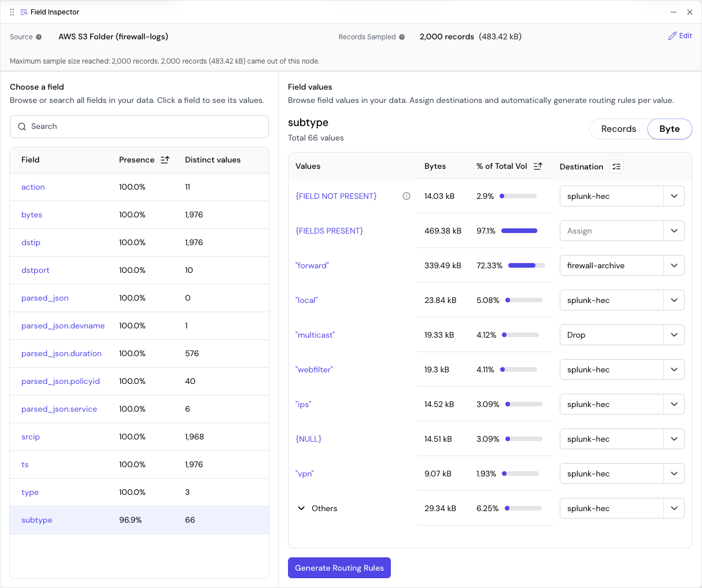Viewport: 702px width, 588px height.
Task: Click the Field Inspector title icon
Action: click(x=24, y=12)
